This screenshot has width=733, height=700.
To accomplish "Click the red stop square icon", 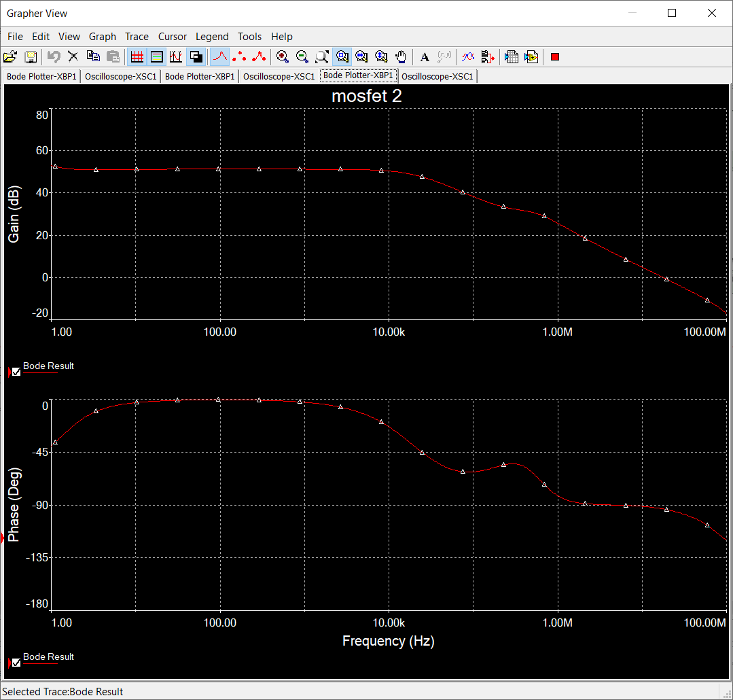I will [555, 57].
